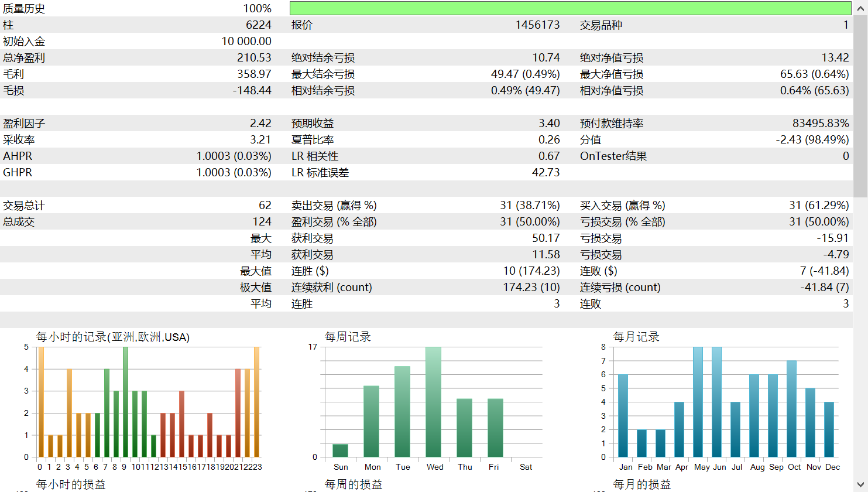Screen dimensions: 868x492
Task: Click the 预付款维持率 percentage value
Action: click(819, 123)
